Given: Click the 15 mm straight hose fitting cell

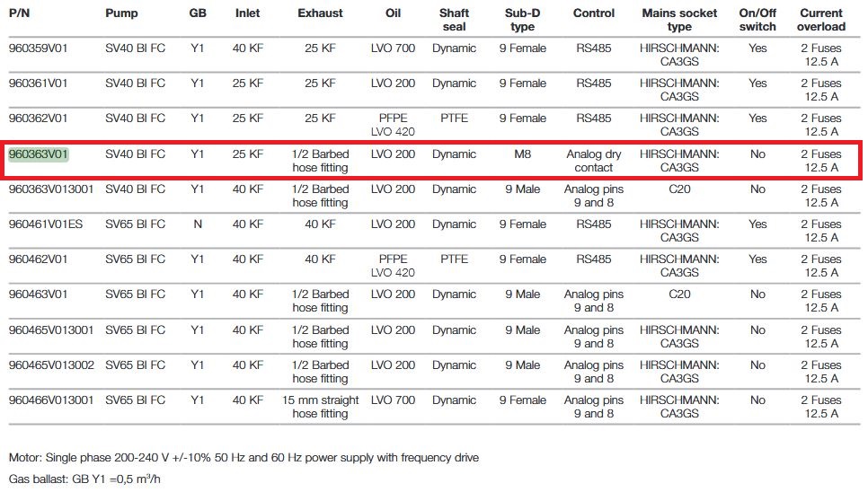Looking at the screenshot, I should point(321,407).
